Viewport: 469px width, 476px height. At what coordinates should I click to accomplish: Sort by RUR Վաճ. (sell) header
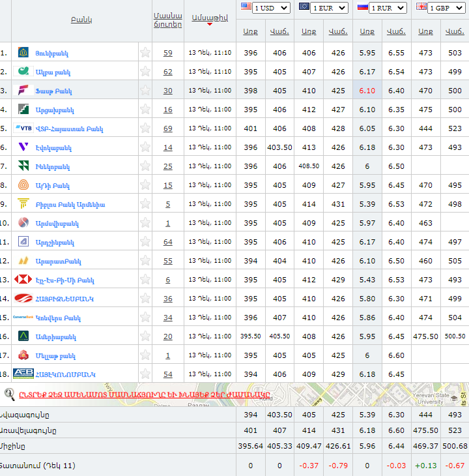point(396,31)
